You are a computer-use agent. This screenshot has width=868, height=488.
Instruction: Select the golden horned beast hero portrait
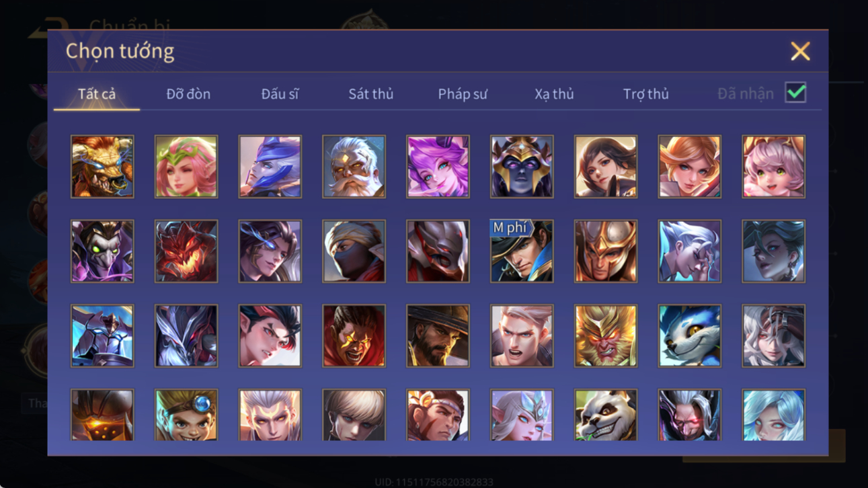click(x=102, y=167)
